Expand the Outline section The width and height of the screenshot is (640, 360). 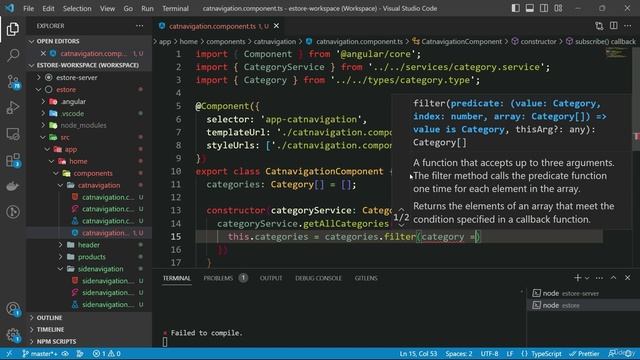click(49, 318)
